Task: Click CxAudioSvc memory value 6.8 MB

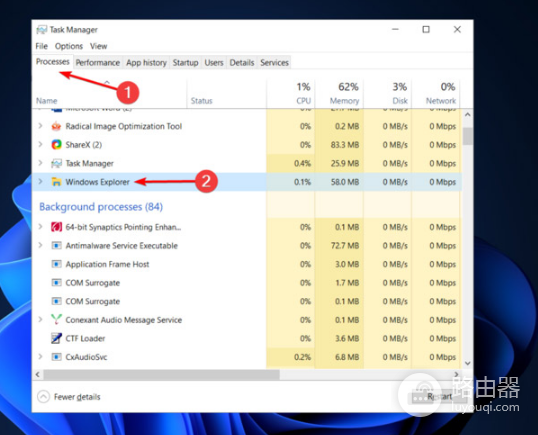Action: [x=347, y=357]
